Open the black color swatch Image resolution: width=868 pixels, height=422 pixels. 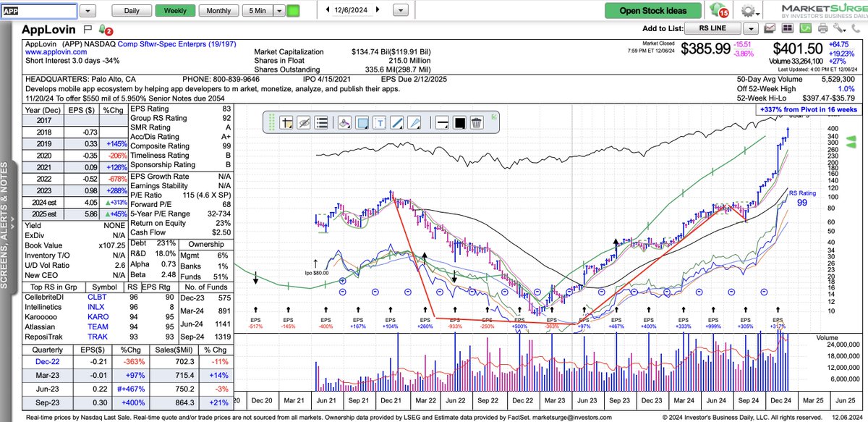pyautogui.click(x=459, y=123)
